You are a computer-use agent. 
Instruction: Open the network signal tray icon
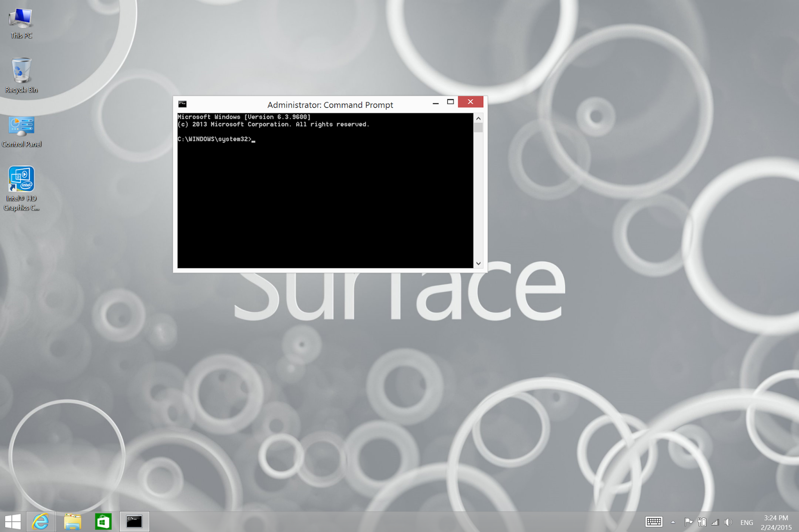coord(715,522)
